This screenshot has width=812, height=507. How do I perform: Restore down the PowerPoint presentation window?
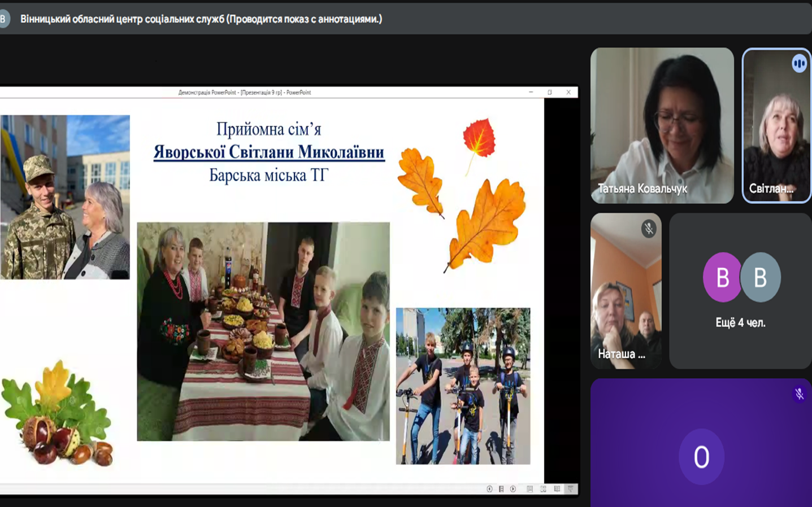click(549, 93)
